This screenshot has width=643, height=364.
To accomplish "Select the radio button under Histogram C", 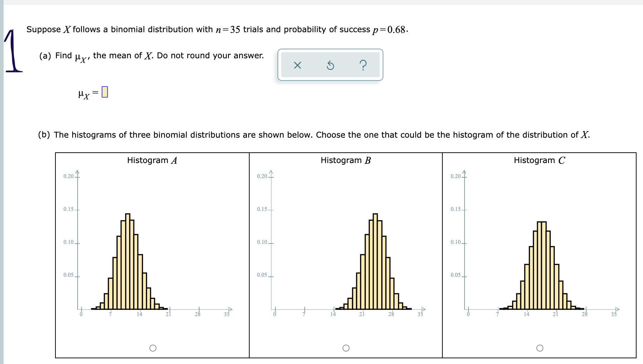I will (540, 348).
